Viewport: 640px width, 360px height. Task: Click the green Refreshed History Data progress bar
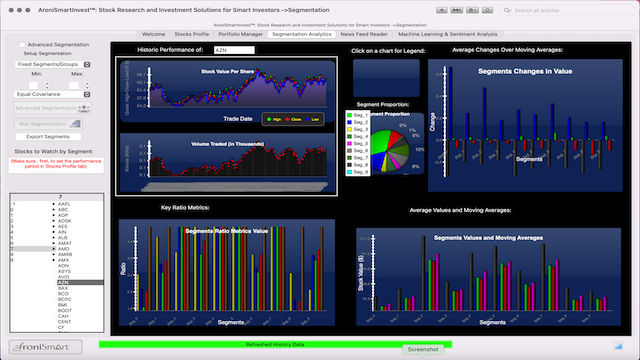(x=275, y=344)
